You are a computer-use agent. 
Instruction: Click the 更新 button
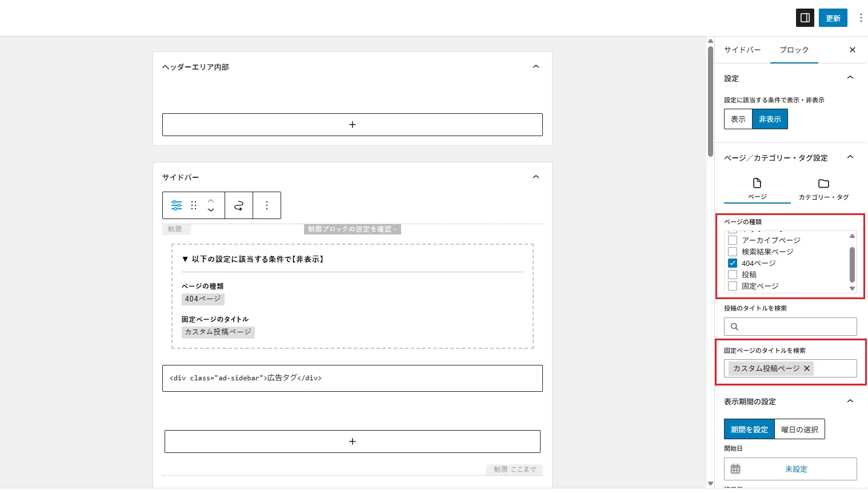coord(833,18)
